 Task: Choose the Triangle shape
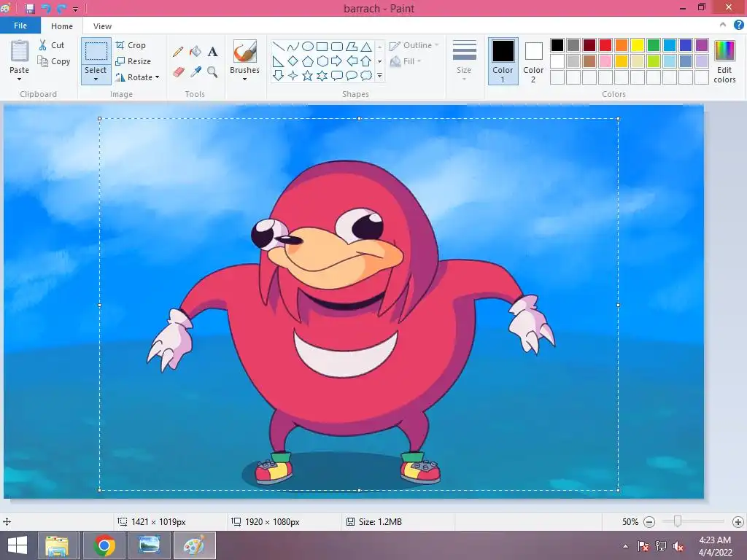(x=366, y=47)
